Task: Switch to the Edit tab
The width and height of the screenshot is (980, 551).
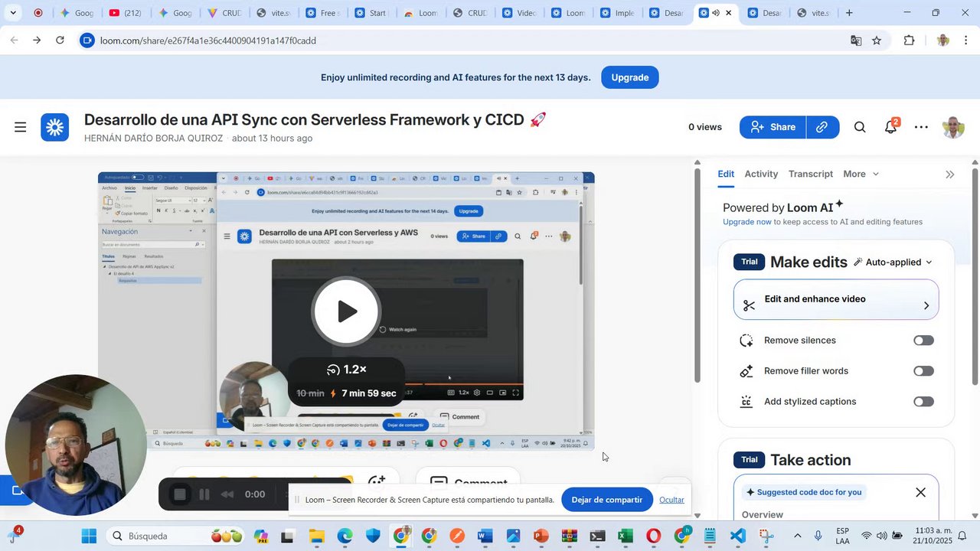Action: pos(726,174)
